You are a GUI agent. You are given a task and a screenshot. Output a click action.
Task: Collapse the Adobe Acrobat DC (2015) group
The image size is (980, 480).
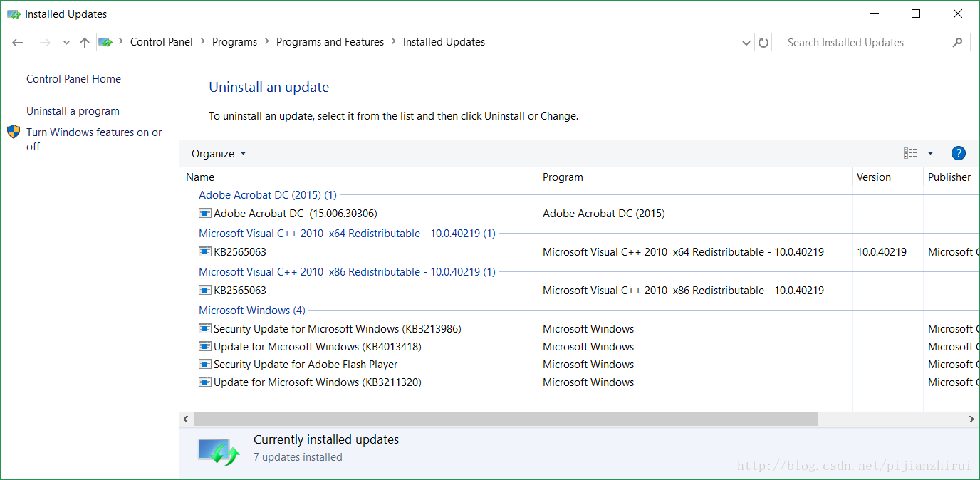268,195
